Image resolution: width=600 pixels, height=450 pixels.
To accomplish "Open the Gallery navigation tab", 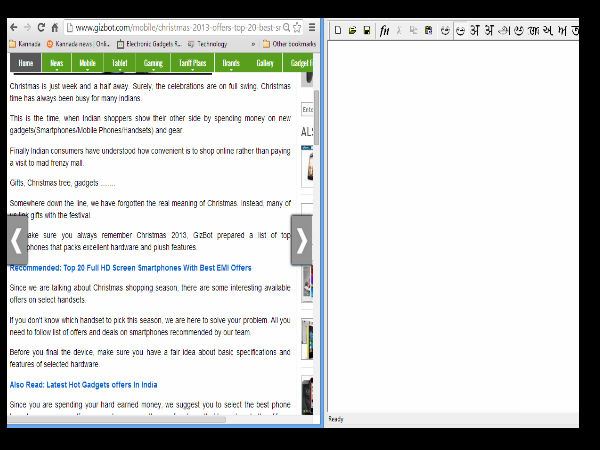I will coord(264,64).
